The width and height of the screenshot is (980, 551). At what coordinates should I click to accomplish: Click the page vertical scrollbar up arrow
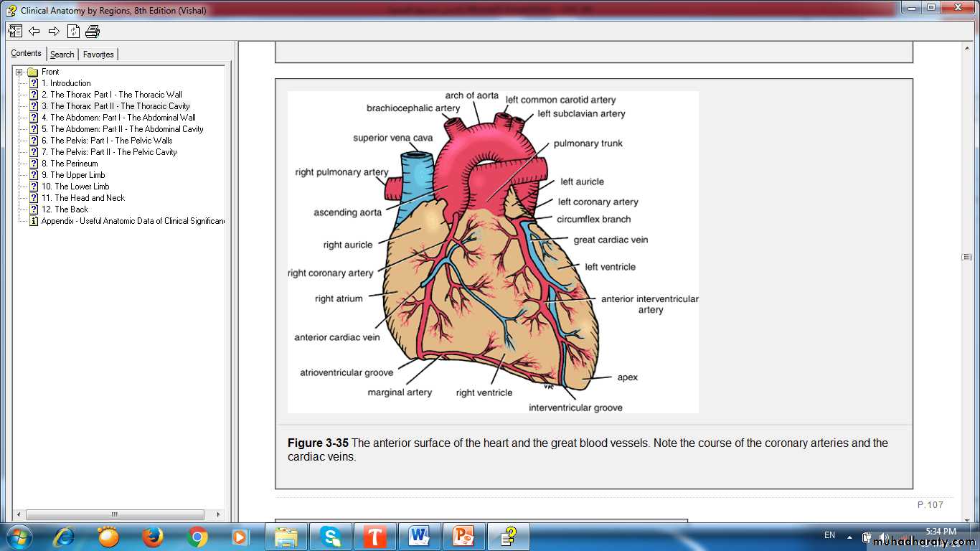966,47
